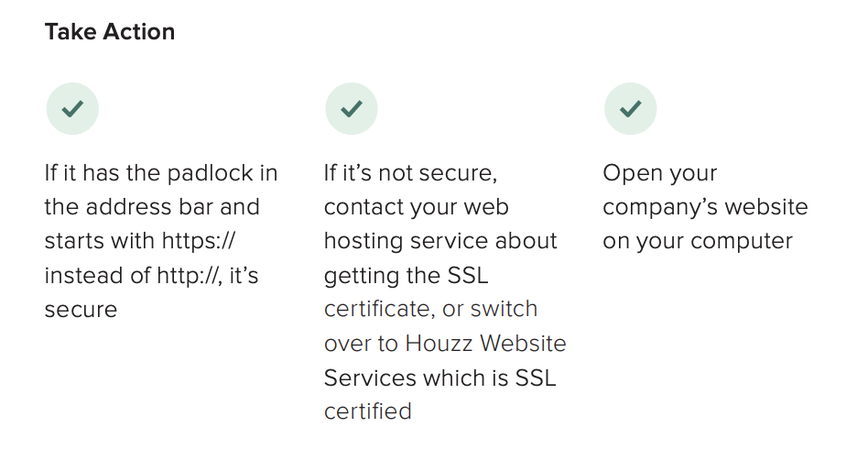The image size is (868, 471).
Task: Click the "https://" text
Action: (200, 241)
